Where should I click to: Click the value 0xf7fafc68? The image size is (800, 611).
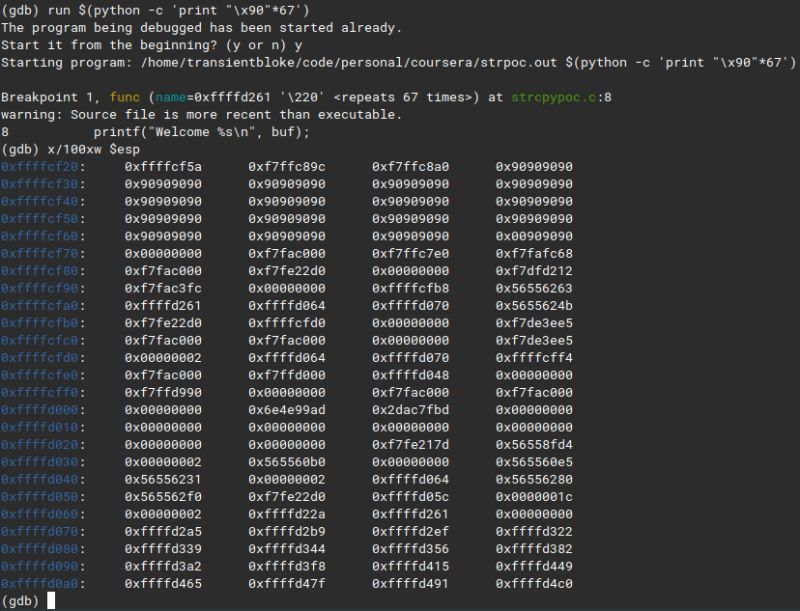534,253
